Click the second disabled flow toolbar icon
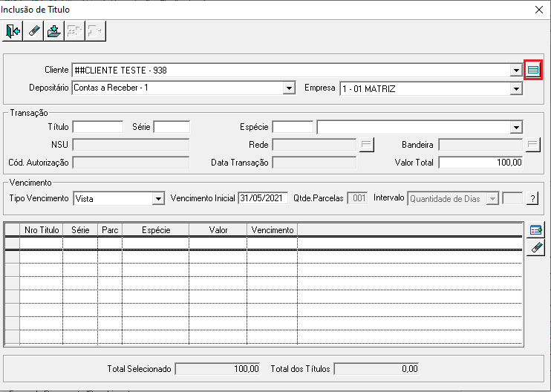Screen dimensions: 551x392 [95, 31]
